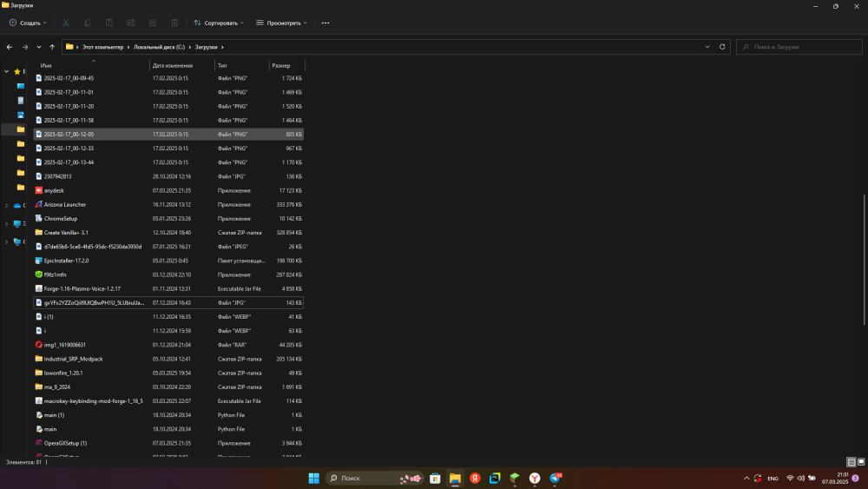
Task: Select the anydesk application
Action: point(168,190)
